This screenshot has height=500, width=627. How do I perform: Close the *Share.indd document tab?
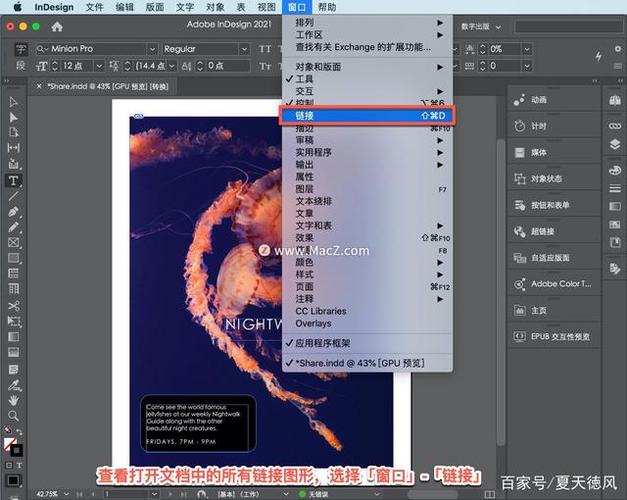pyautogui.click(x=39, y=86)
